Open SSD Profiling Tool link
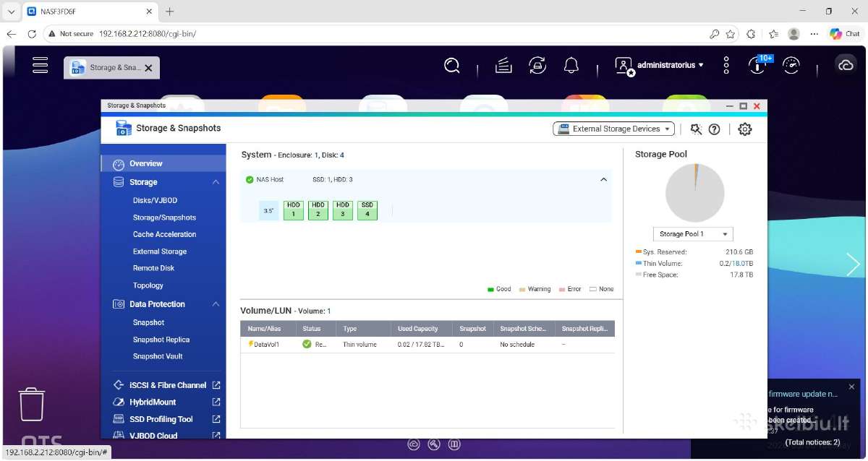The height and width of the screenshot is (461, 868). tap(167, 419)
